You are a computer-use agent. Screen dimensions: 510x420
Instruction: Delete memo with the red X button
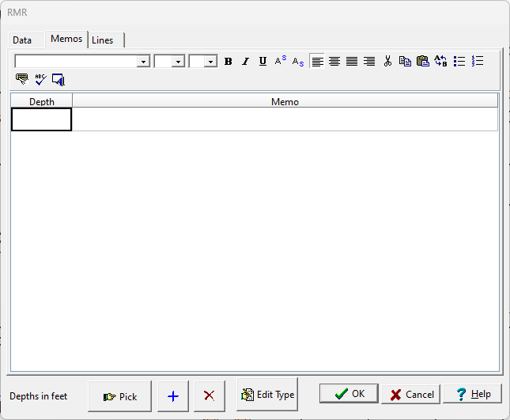209,396
